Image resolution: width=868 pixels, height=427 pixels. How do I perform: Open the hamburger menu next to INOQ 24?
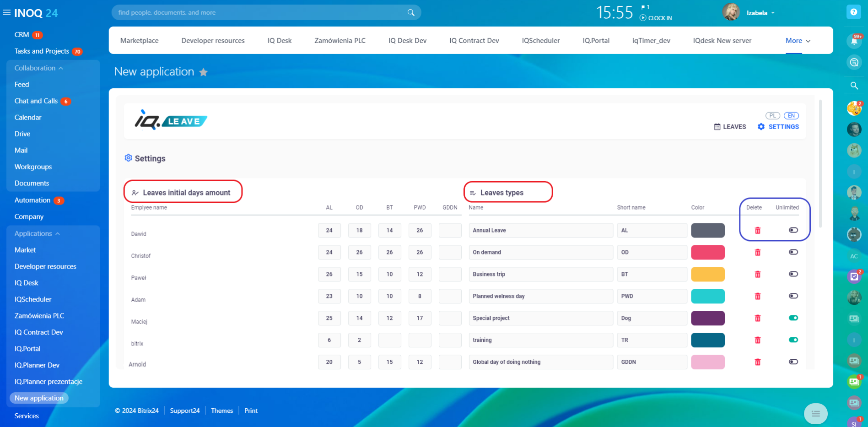7,13
